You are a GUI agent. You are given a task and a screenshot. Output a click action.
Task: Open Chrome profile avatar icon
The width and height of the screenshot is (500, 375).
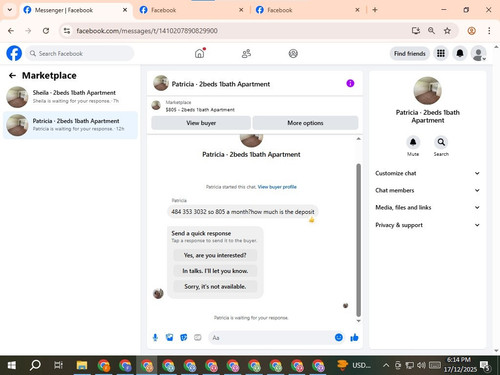point(471,31)
